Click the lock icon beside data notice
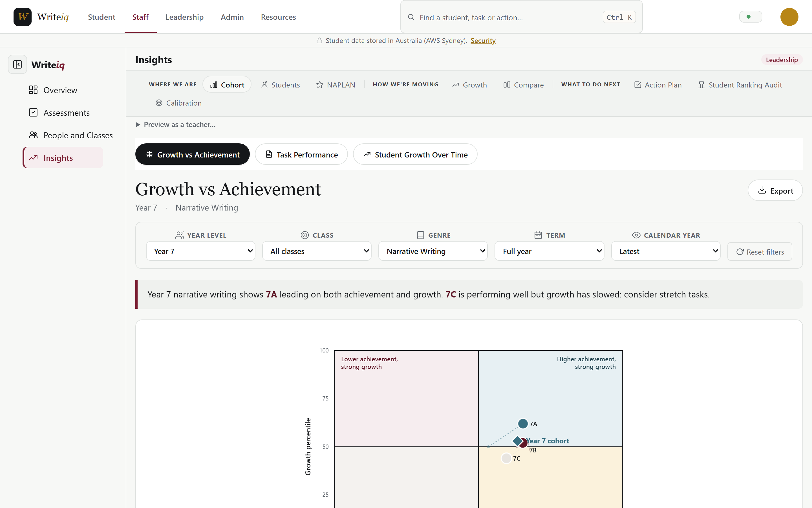This screenshot has height=508, width=812. pyautogui.click(x=319, y=40)
